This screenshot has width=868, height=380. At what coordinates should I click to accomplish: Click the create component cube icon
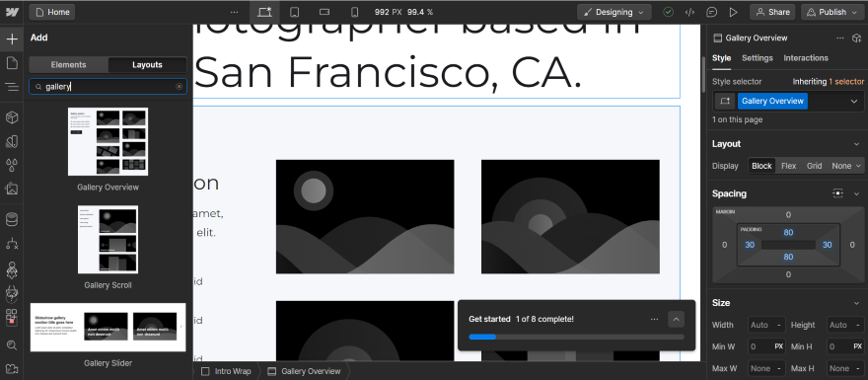(x=856, y=38)
